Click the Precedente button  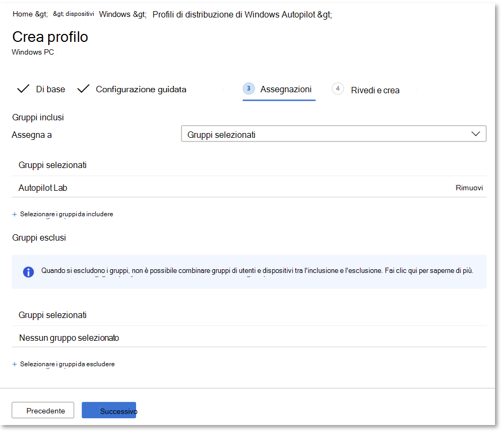pyautogui.click(x=43, y=410)
